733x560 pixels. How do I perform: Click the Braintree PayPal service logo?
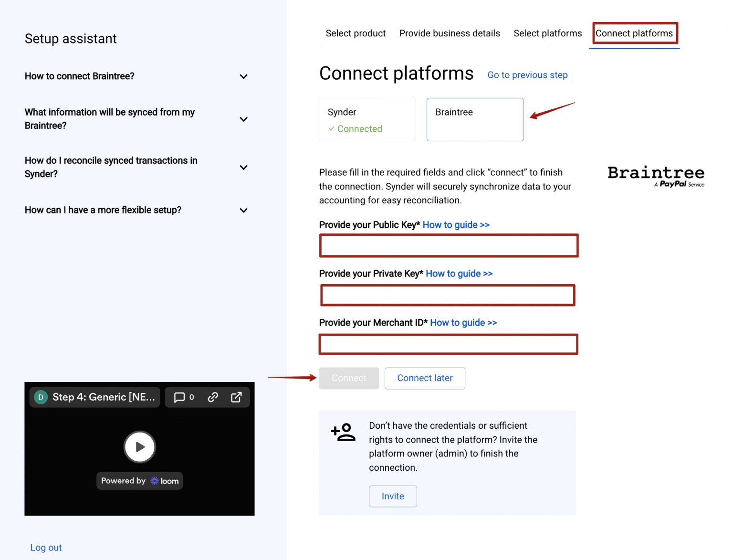pyautogui.click(x=656, y=176)
